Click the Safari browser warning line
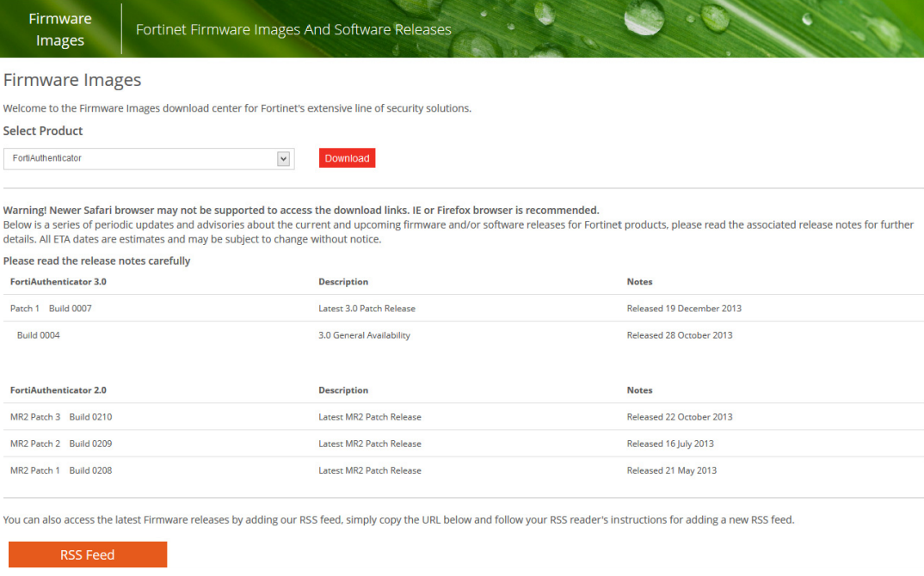 301,211
